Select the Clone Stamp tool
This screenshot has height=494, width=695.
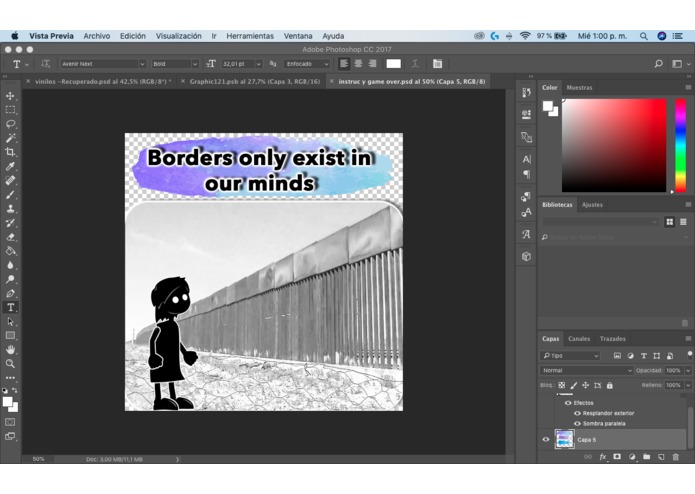coord(10,209)
